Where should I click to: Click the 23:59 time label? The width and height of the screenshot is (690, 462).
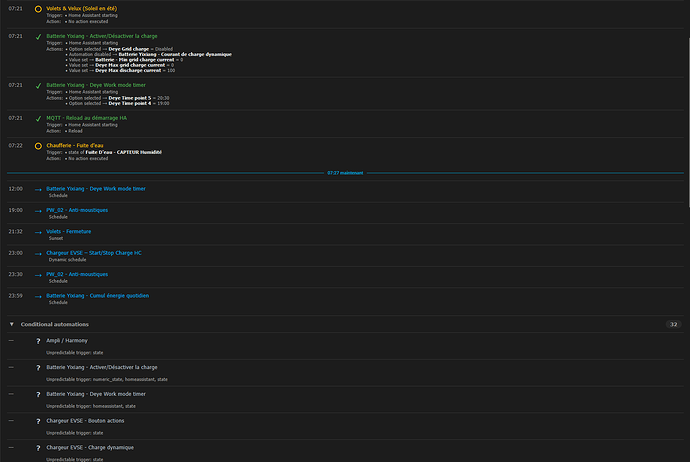coord(15,296)
